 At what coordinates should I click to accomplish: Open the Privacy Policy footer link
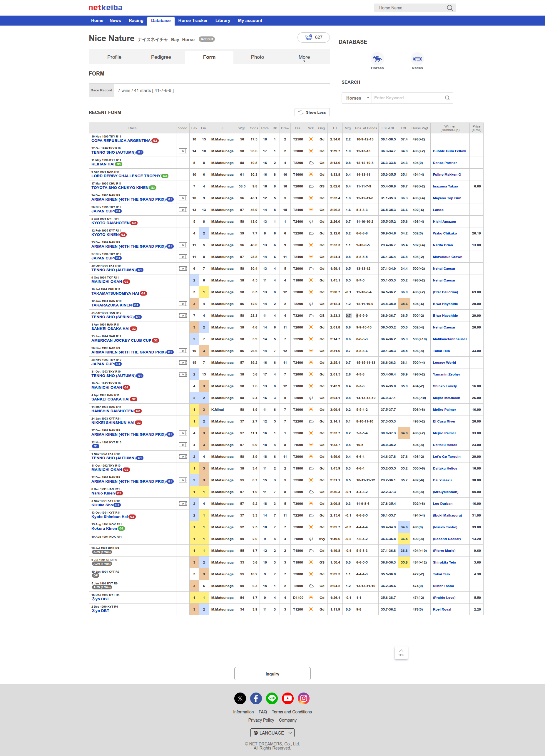(261, 720)
